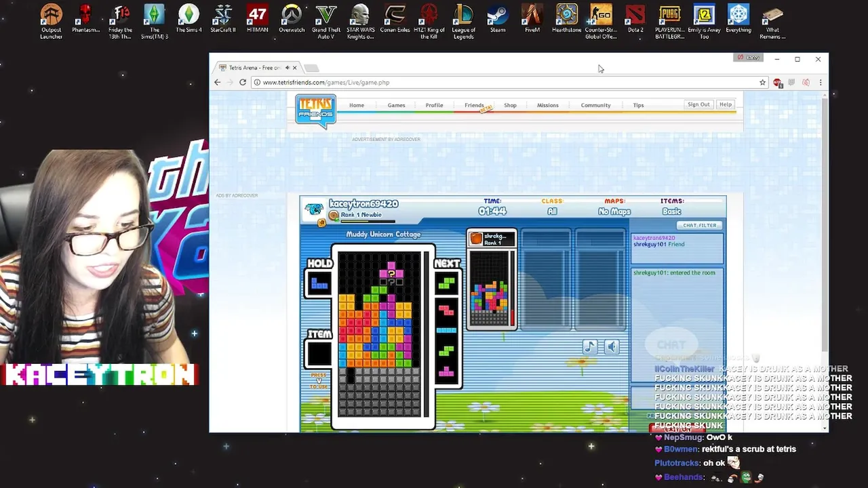The height and width of the screenshot is (488, 868).
Task: Toggle game sound speaker button
Action: 612,347
